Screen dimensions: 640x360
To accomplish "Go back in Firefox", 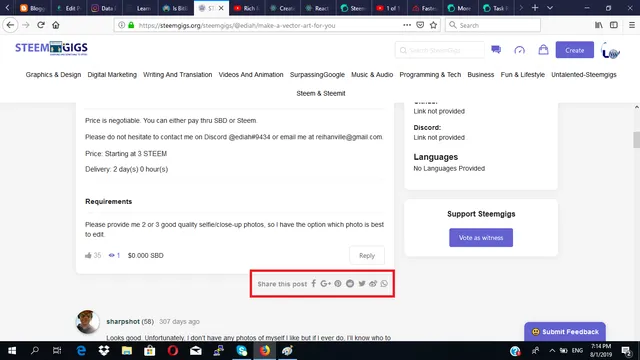I will point(10,25).
